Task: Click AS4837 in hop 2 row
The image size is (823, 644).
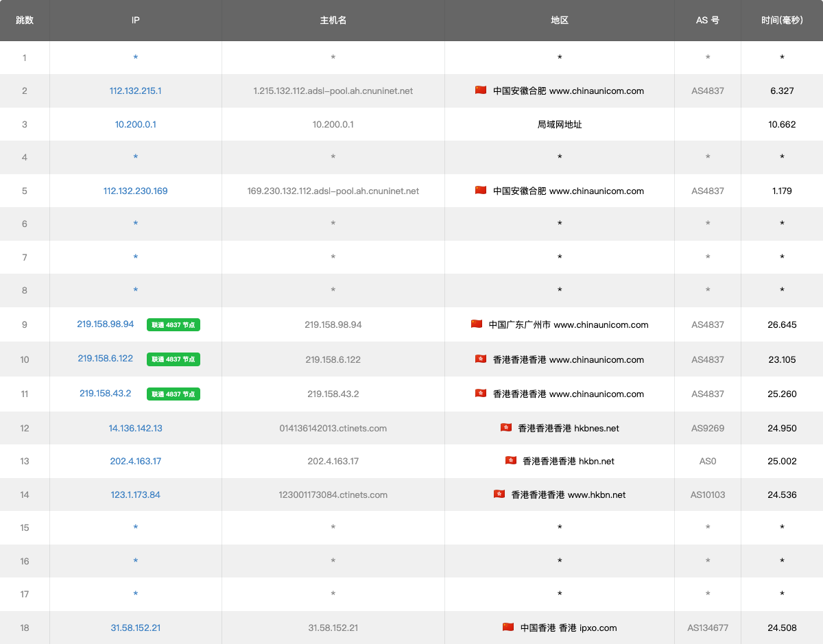Action: [x=708, y=91]
